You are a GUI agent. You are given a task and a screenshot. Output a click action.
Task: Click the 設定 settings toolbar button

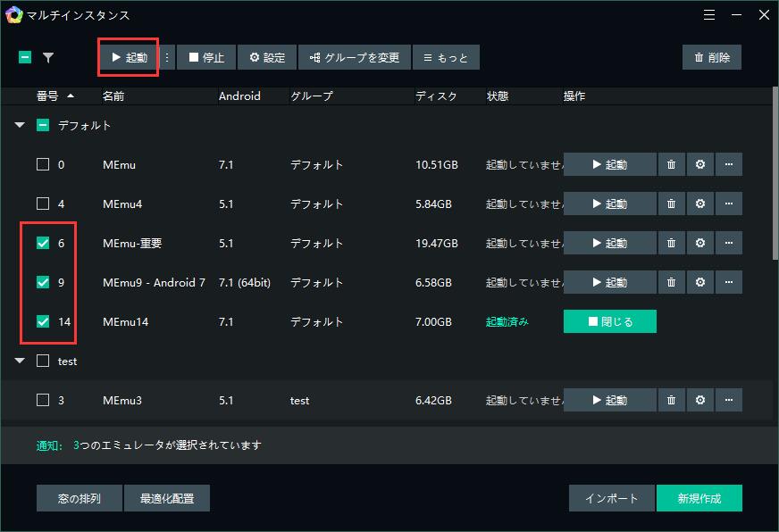[x=269, y=56]
